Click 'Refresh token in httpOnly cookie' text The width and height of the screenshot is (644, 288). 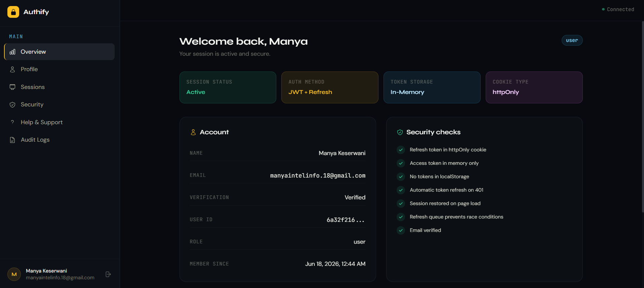448,150
